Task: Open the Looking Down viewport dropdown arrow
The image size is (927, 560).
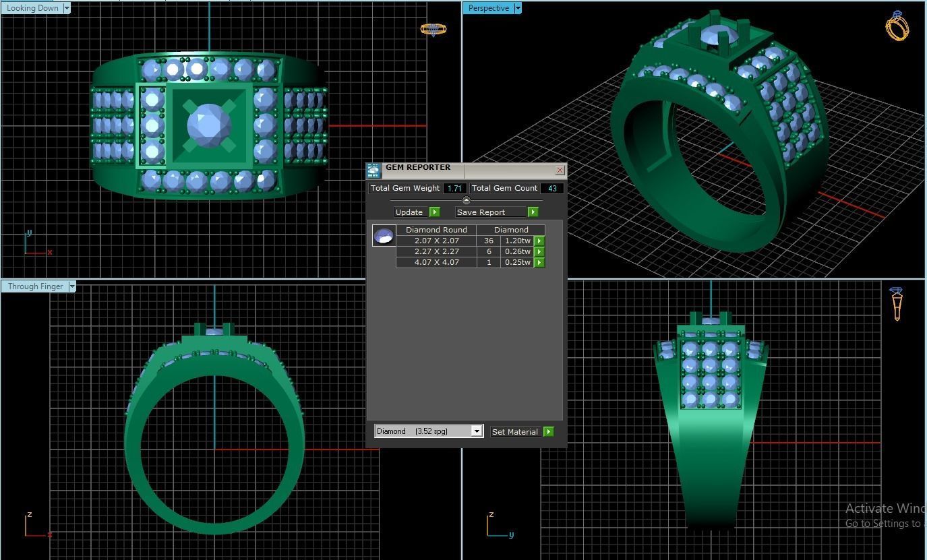Action: (x=67, y=8)
